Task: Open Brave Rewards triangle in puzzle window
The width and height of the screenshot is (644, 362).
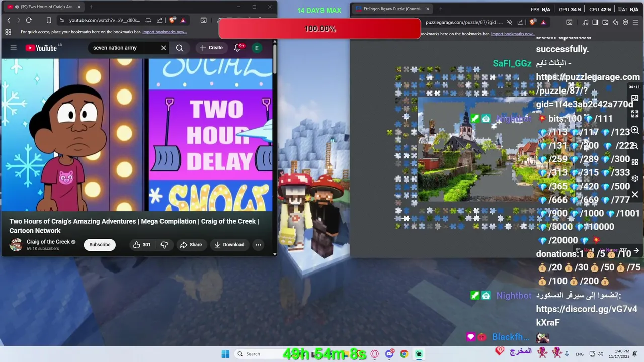Action: (x=543, y=22)
